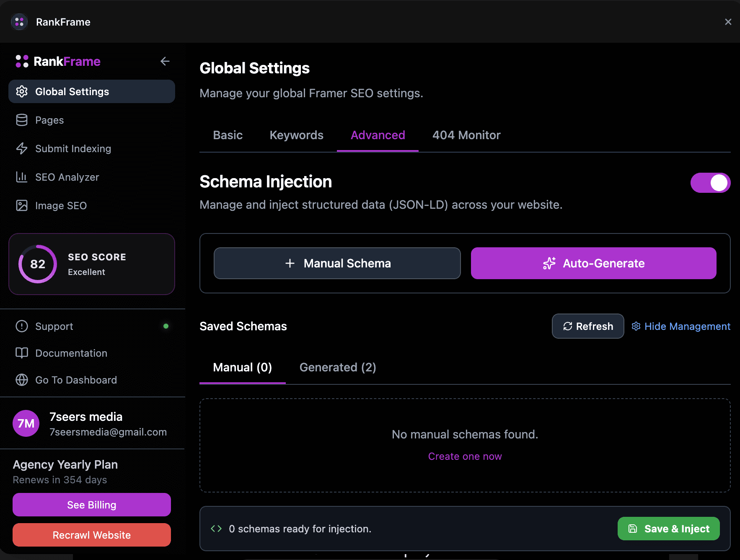Click the Go To Dashboard globe icon
The image size is (740, 560).
coord(22,380)
